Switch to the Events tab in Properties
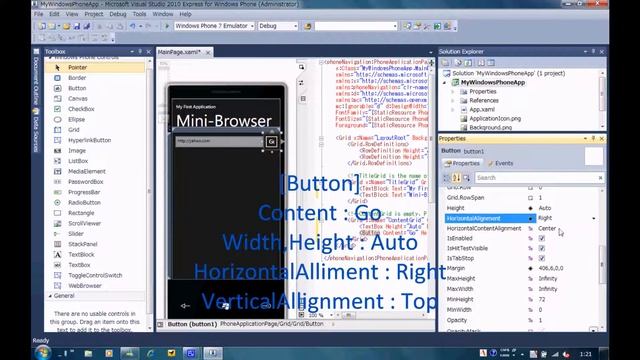 pyautogui.click(x=501, y=163)
